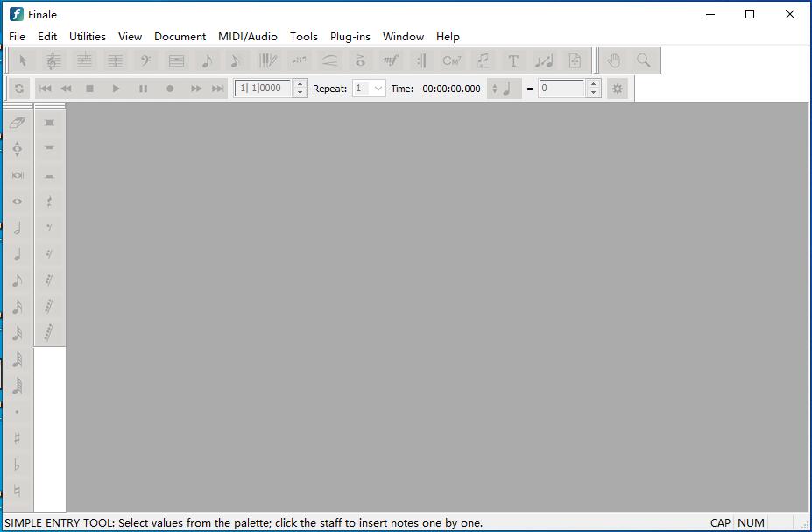The width and height of the screenshot is (812, 532).
Task: Choose the Repeat barline tool
Action: [421, 60]
